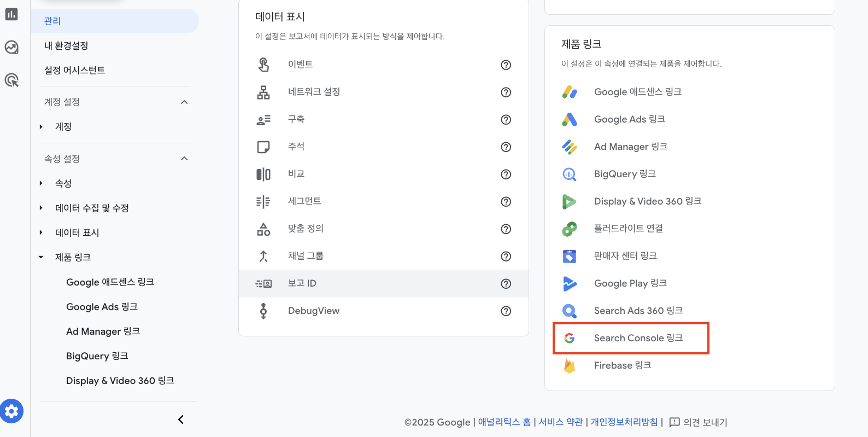Image resolution: width=868 pixels, height=437 pixels.
Task: Open Google 애드센스 링크 in sidebar tree
Action: tap(110, 282)
